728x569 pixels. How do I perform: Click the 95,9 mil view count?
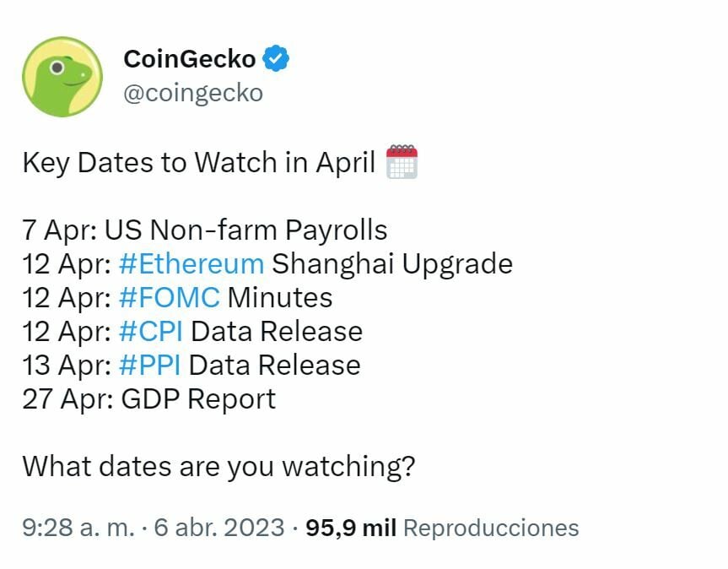click(351, 528)
